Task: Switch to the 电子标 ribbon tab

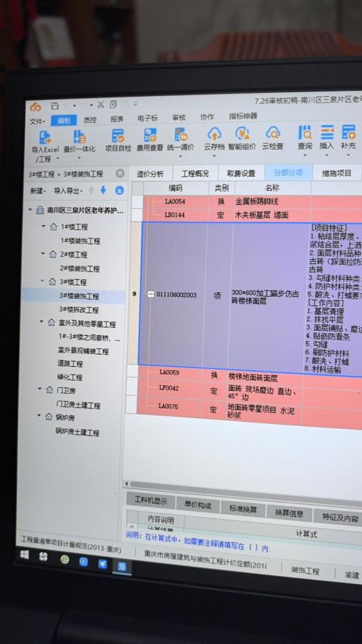Action: click(147, 118)
